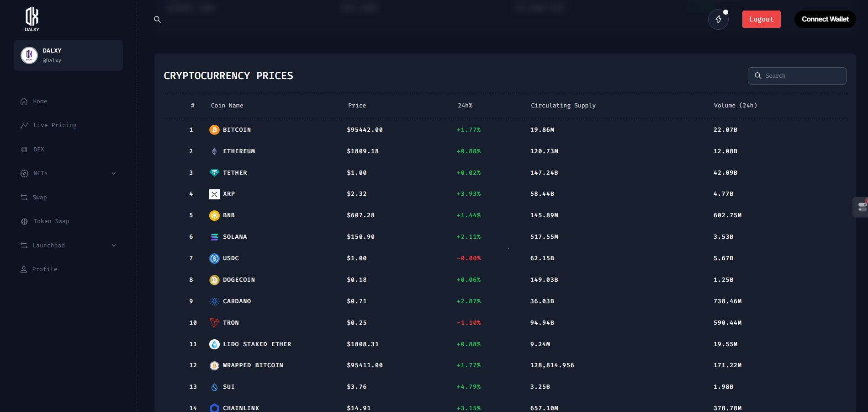868x412 pixels.
Task: Click the DALXY logo at top left
Action: pos(32,19)
